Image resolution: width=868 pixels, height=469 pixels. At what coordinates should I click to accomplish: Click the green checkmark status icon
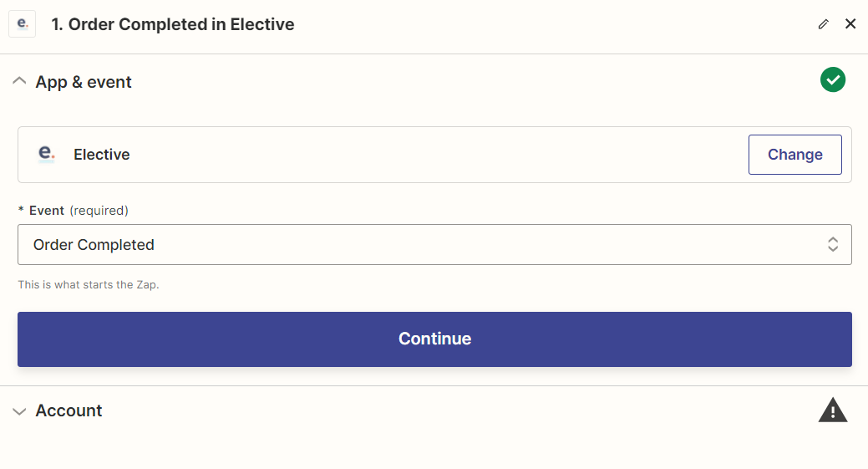point(833,80)
